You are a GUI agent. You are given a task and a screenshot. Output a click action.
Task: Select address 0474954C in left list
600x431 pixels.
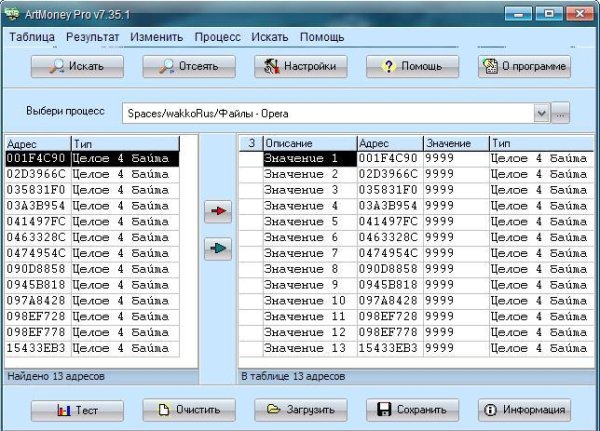pyautogui.click(x=36, y=253)
